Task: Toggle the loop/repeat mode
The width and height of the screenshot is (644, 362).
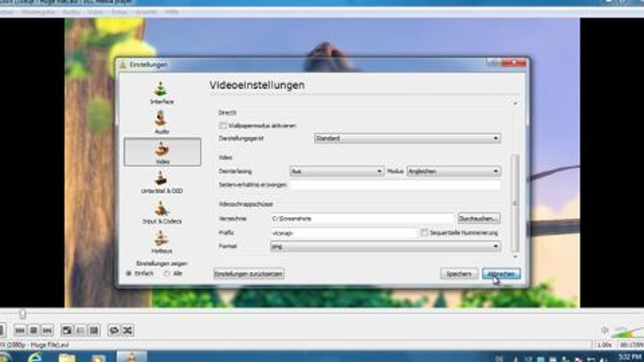Action: 114,330
